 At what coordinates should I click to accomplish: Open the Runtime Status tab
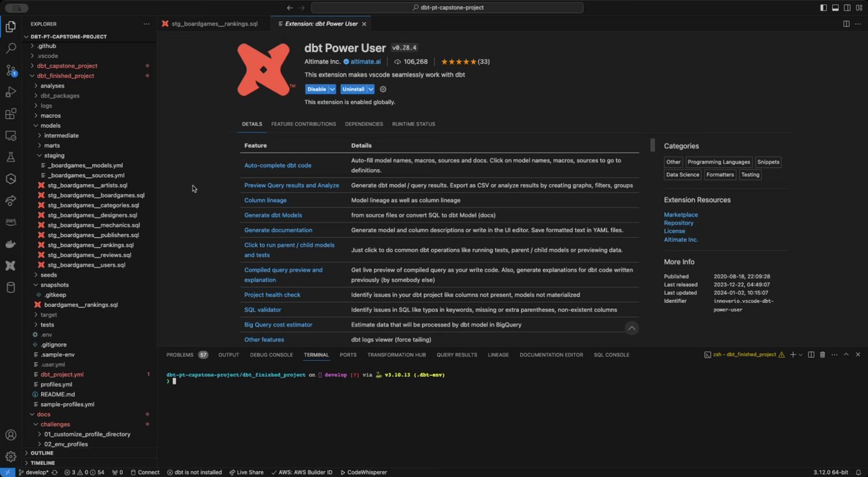[x=413, y=124]
